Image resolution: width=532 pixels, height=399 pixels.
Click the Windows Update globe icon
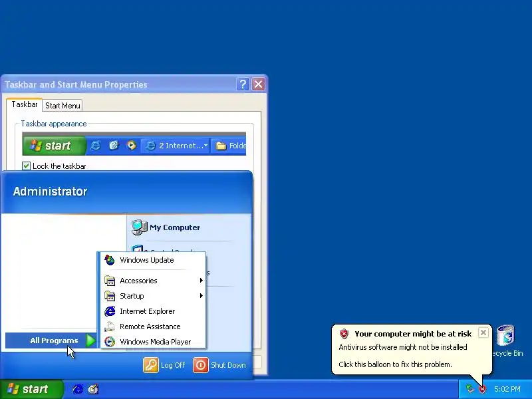109,260
